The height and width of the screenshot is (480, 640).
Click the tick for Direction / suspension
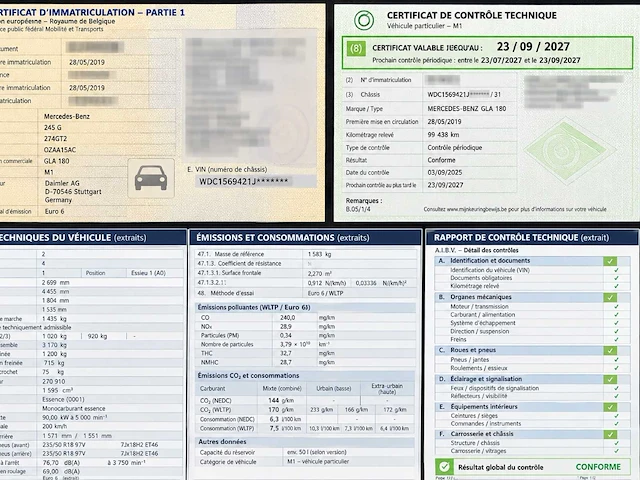pos(616,331)
